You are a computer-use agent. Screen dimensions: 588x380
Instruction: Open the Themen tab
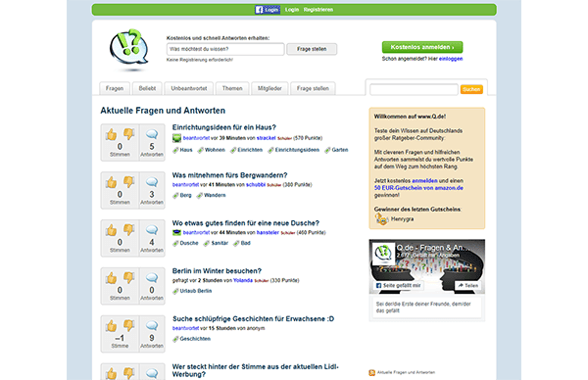[232, 88]
